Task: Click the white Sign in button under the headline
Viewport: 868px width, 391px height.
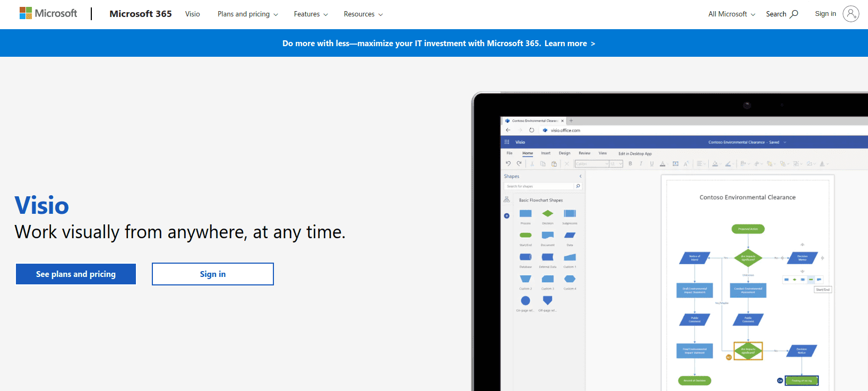Action: click(x=213, y=274)
